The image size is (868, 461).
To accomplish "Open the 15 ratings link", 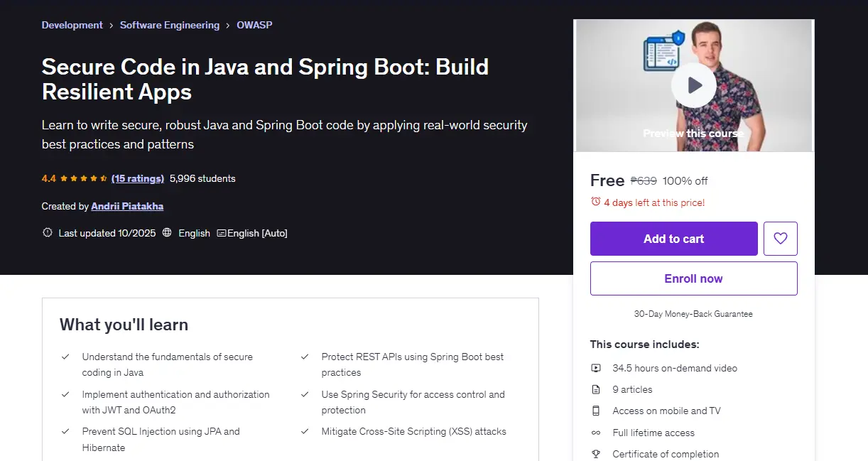I will 138,178.
